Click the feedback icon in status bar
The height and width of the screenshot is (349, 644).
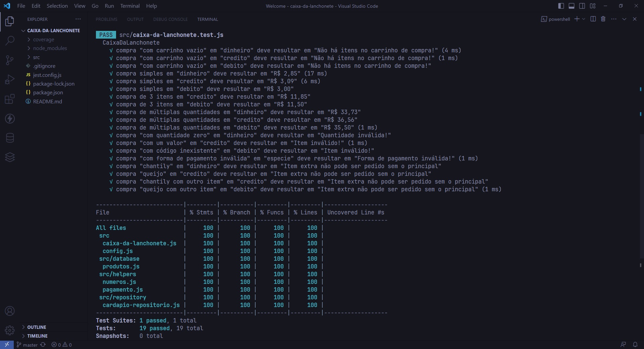(x=623, y=345)
